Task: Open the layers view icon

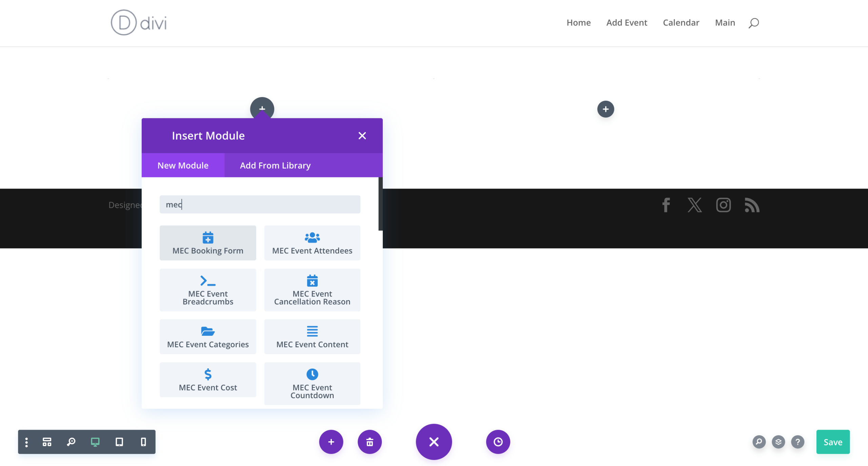Action: tap(778, 442)
